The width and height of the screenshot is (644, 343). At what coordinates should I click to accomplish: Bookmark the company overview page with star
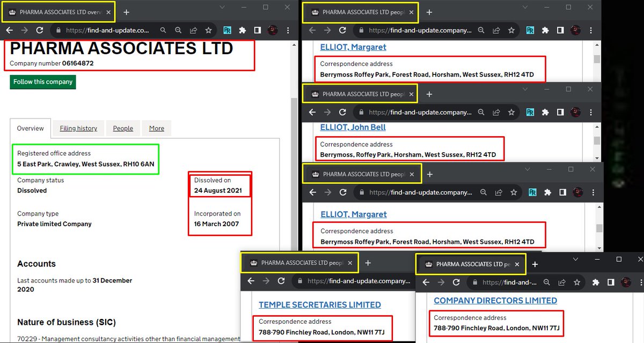(x=208, y=31)
